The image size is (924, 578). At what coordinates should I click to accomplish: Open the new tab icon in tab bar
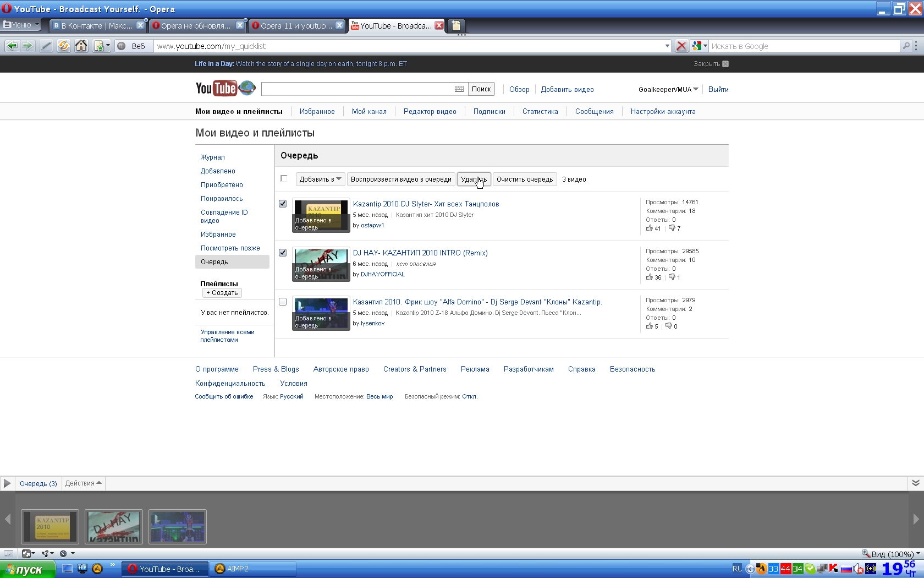tap(455, 25)
